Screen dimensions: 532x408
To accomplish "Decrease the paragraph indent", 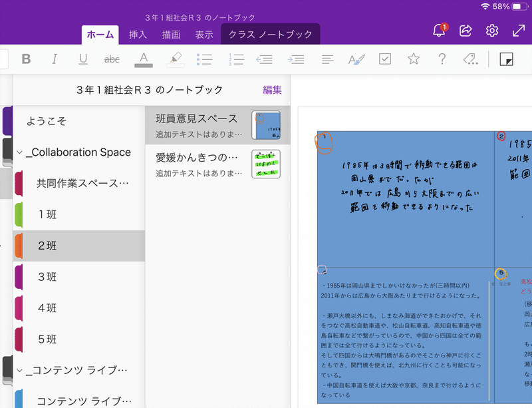I will click(x=264, y=59).
